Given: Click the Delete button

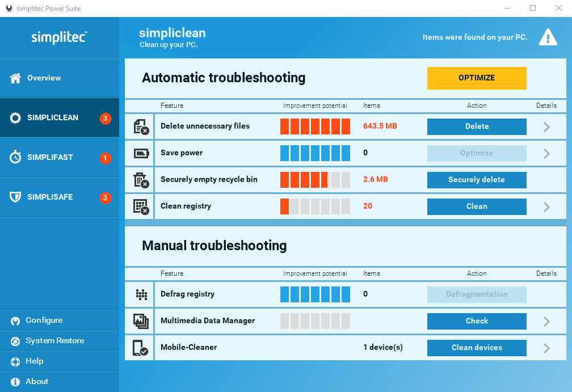Looking at the screenshot, I should pyautogui.click(x=477, y=127).
